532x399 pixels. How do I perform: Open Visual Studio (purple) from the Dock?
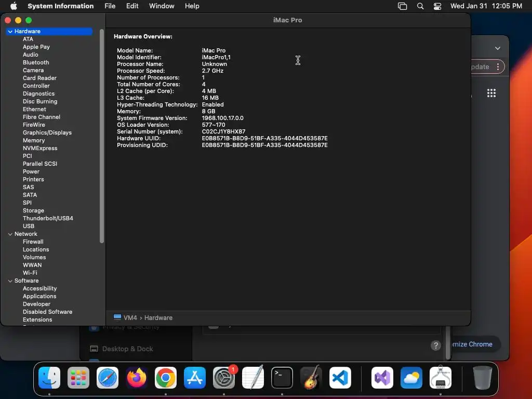(382, 378)
